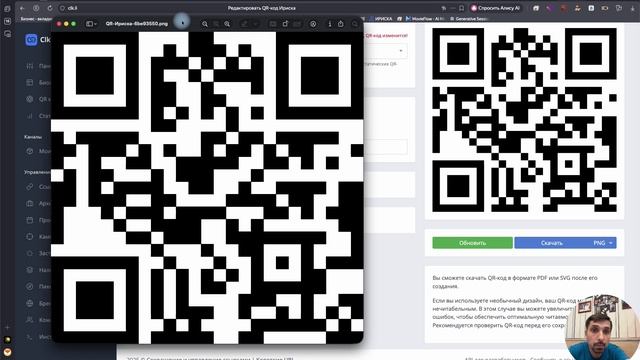The width and height of the screenshot is (640, 360).
Task: Open the QR codes item in the sidebar
Action: coord(38,99)
